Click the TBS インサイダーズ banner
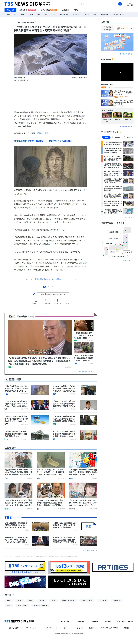The width and height of the screenshot is (138, 644). click(x=25, y=567)
